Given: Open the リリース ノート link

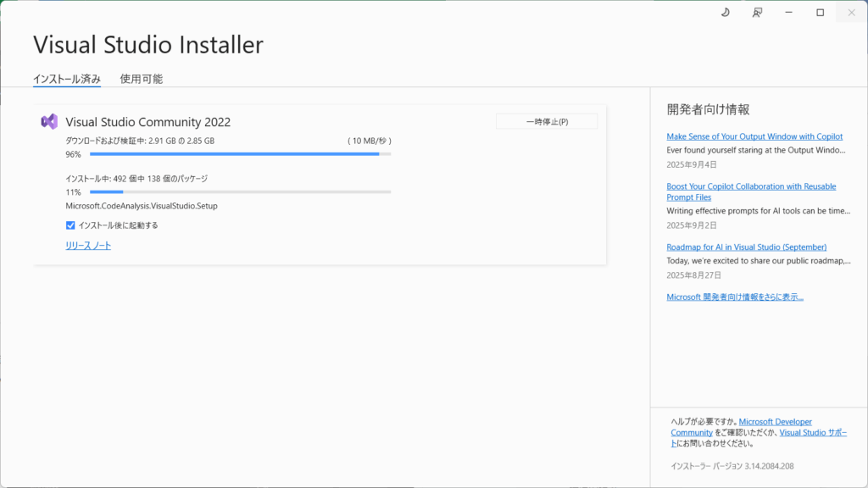Looking at the screenshot, I should (x=88, y=246).
